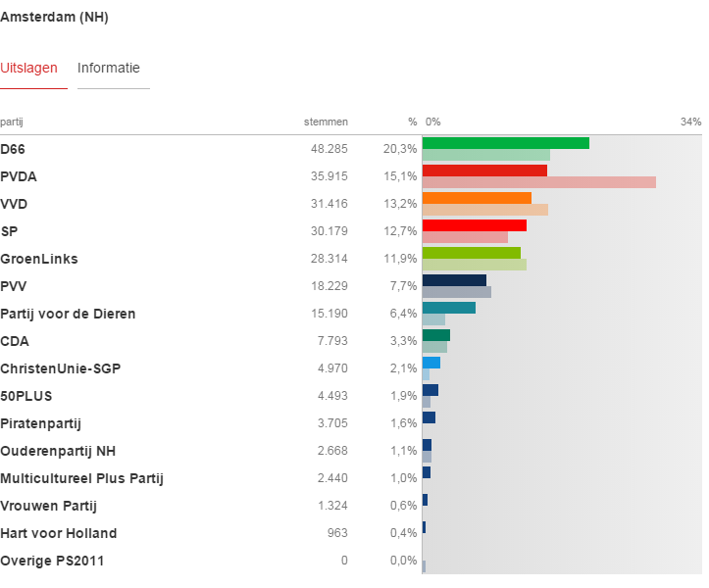Open the Uitslagen tab
This screenshot has width=709, height=588.
[x=29, y=68]
